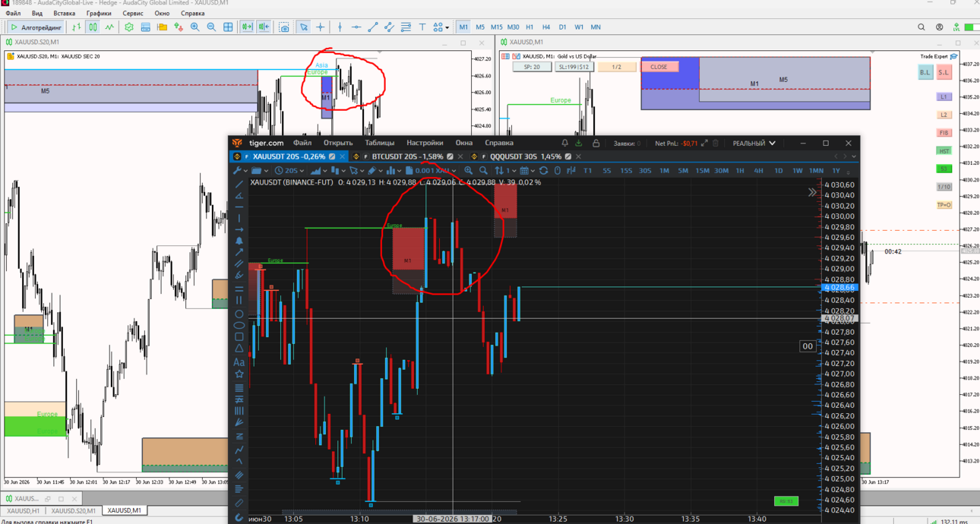
Task: Switch to XAUUSD.S20,M1 bottom chart tab
Action: point(74,511)
